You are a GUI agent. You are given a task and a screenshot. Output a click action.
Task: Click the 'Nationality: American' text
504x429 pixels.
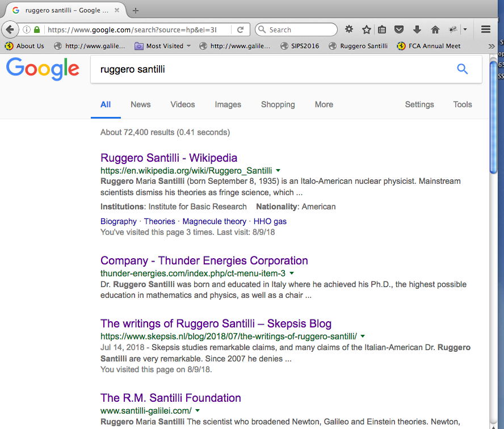296,207
